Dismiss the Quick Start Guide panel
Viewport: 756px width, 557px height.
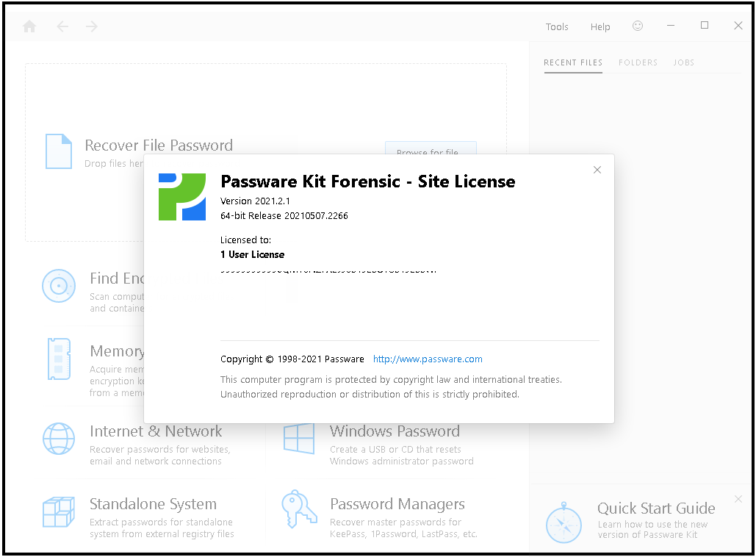(738, 499)
